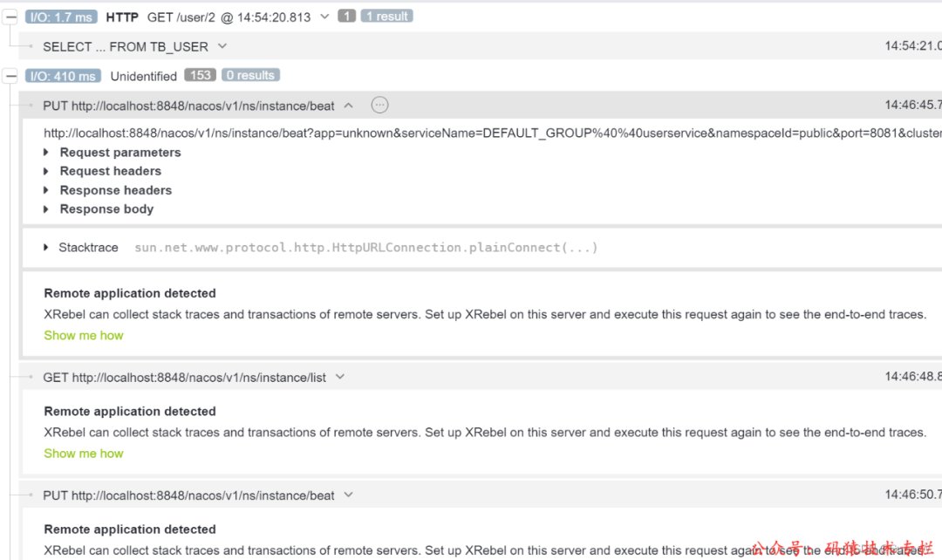Click 'Show me how' under GET instance/list
Screen dimensions: 942x560
coord(84,453)
